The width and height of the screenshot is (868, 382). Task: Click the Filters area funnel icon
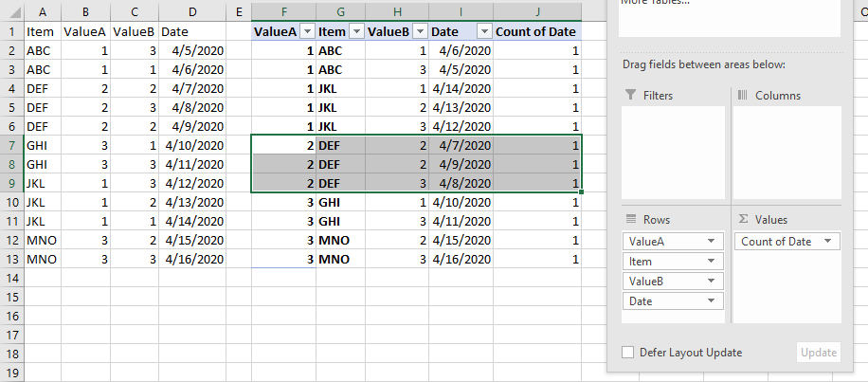coord(630,95)
